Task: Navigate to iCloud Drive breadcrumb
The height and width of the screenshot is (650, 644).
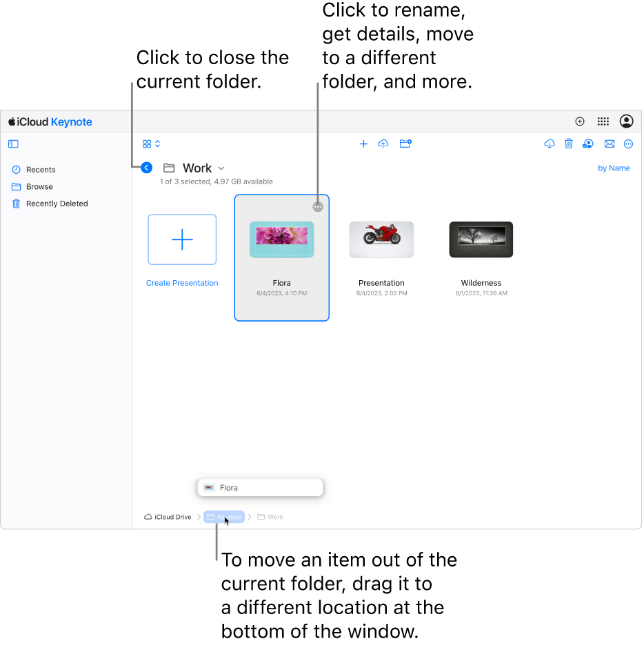Action: click(168, 516)
